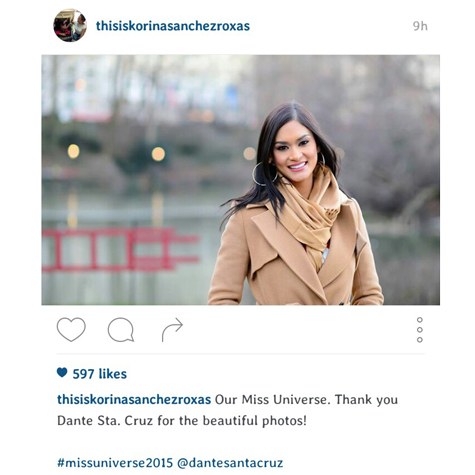Tap the circular profile avatar picture
Viewport: 475px width, 475px height.
tap(70, 26)
